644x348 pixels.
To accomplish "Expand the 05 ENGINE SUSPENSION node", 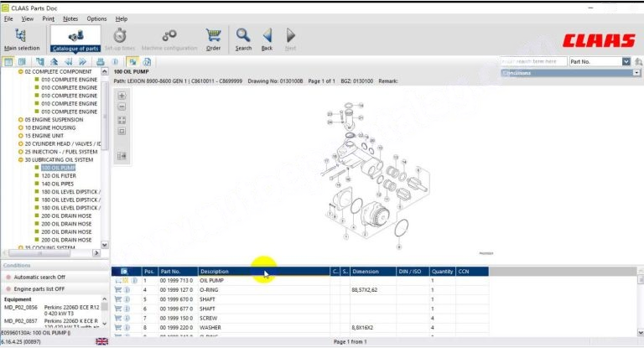I will (x=21, y=120).
